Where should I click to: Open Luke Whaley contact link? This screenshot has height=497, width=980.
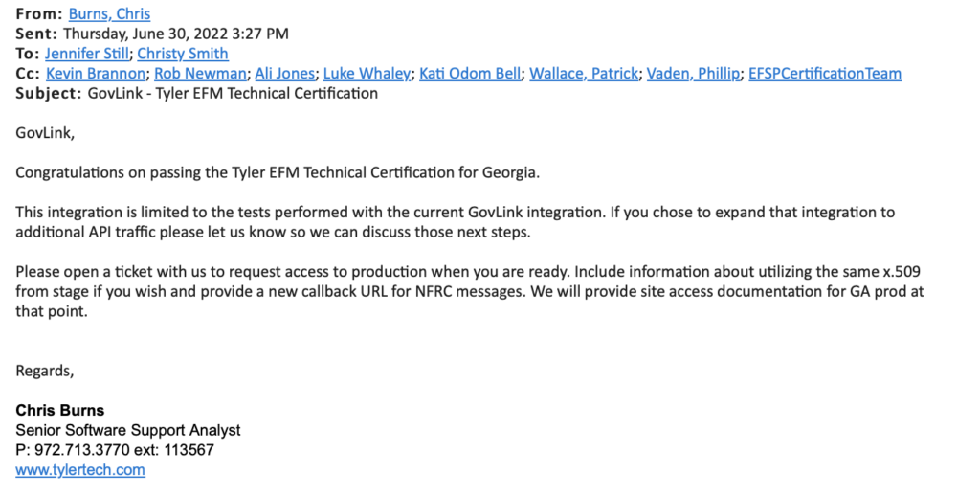click(x=367, y=74)
